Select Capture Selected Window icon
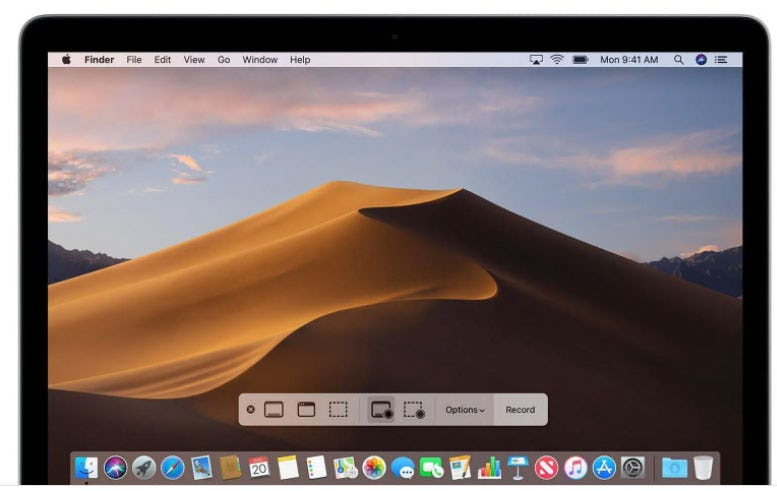777x491 pixels. click(306, 410)
